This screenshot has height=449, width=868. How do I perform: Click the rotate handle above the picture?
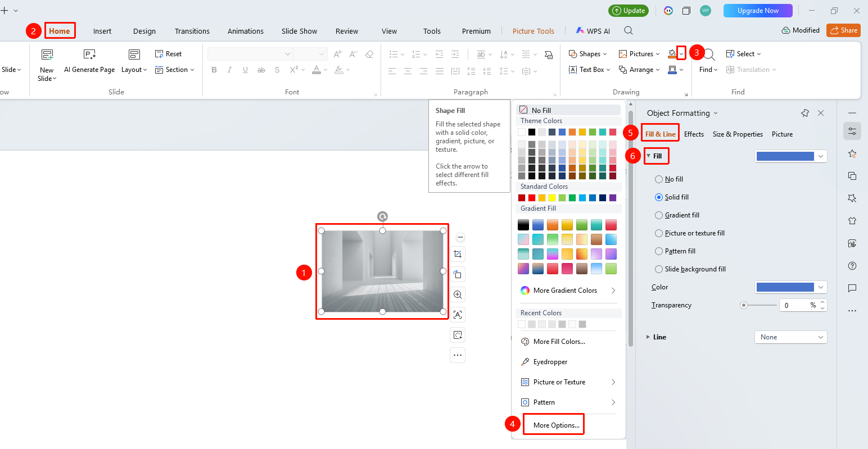(x=382, y=216)
